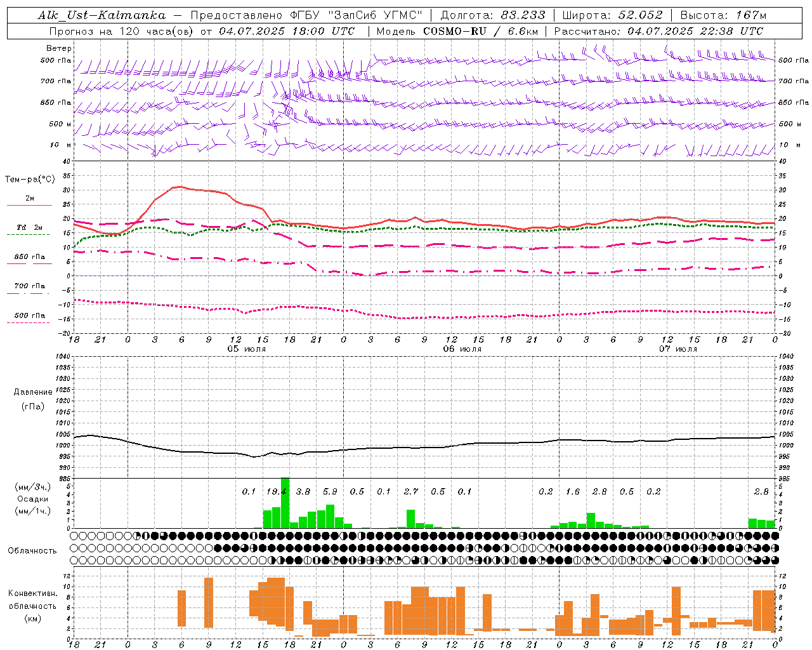Click the Конвективн. convective cloud label

32,594
